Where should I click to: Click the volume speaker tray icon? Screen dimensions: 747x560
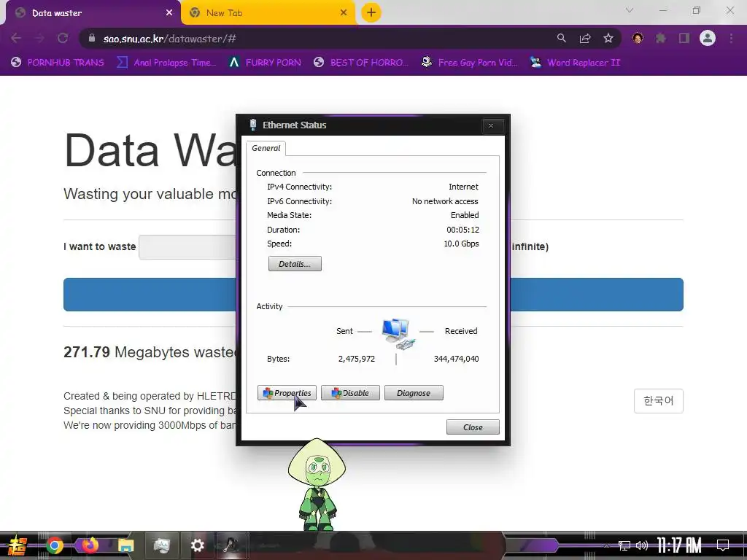click(642, 545)
